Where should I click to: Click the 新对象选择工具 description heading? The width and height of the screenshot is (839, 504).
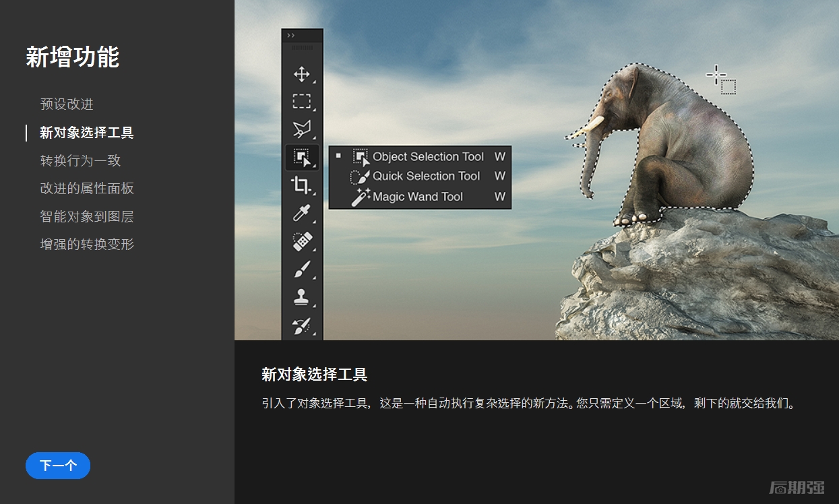[315, 375]
